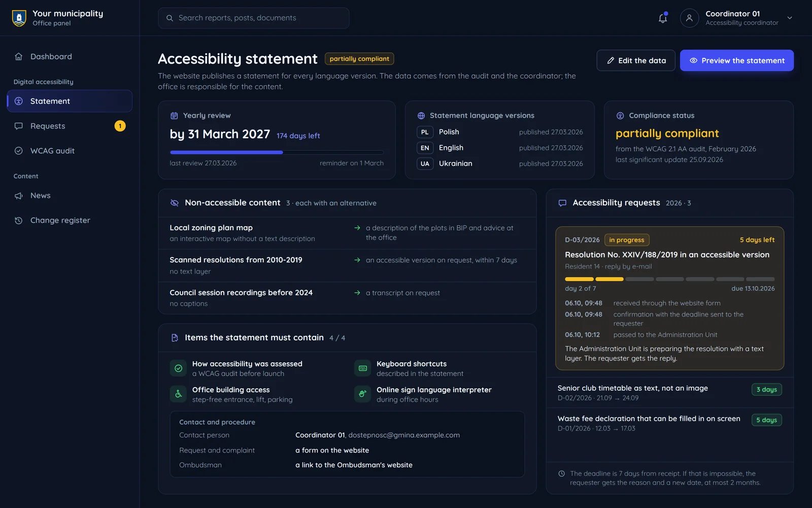Click the Non-accessible content crossed-eye icon
Viewport: 812px width, 508px height.
[x=175, y=203]
